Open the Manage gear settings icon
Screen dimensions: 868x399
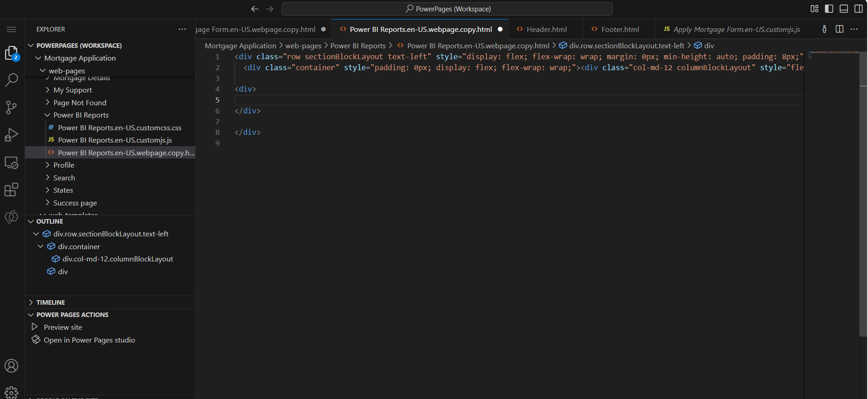[x=11, y=392]
